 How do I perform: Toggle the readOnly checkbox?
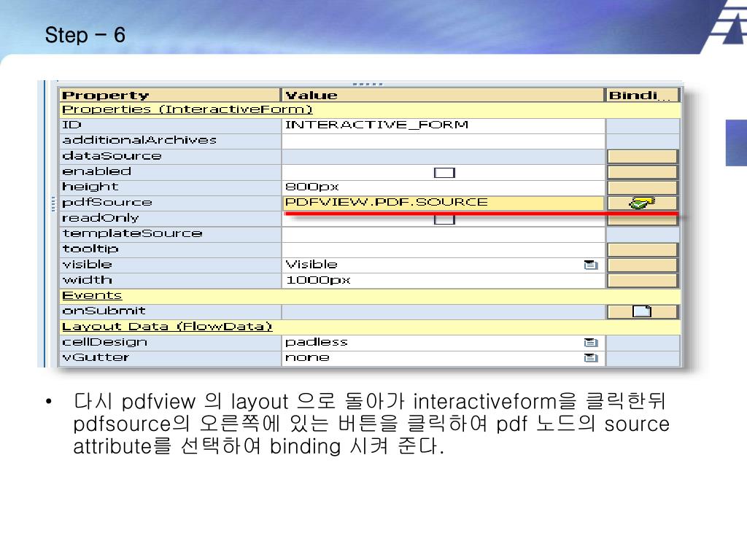[444, 219]
